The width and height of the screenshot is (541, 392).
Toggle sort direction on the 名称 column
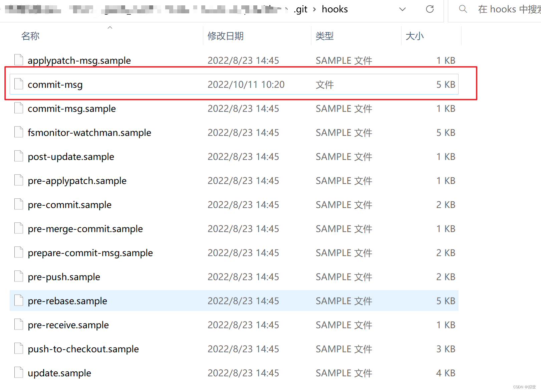pyautogui.click(x=30, y=36)
